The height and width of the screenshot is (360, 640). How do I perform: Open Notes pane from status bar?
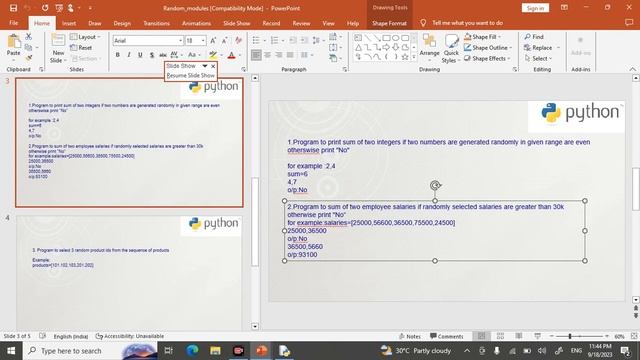[x=410, y=336]
